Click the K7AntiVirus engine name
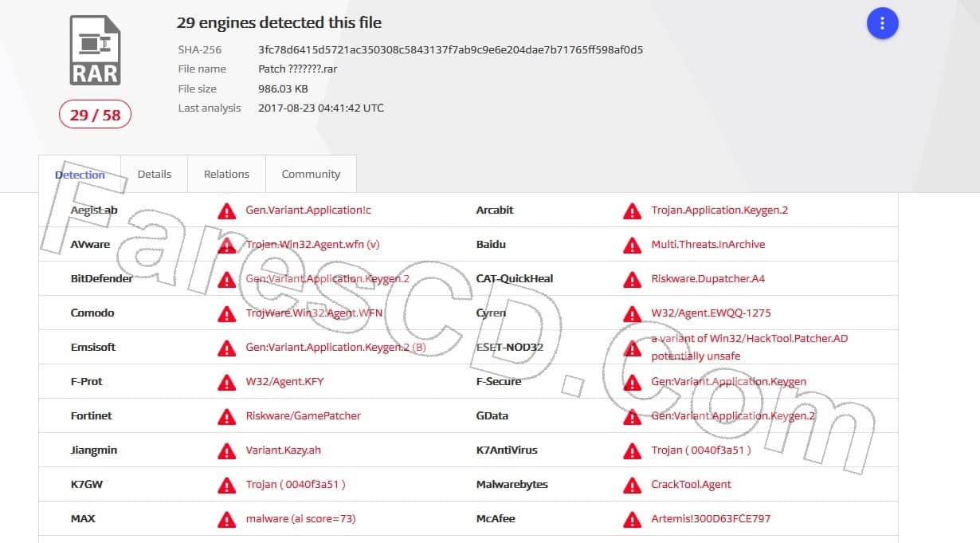The image size is (980, 543). [507, 451]
